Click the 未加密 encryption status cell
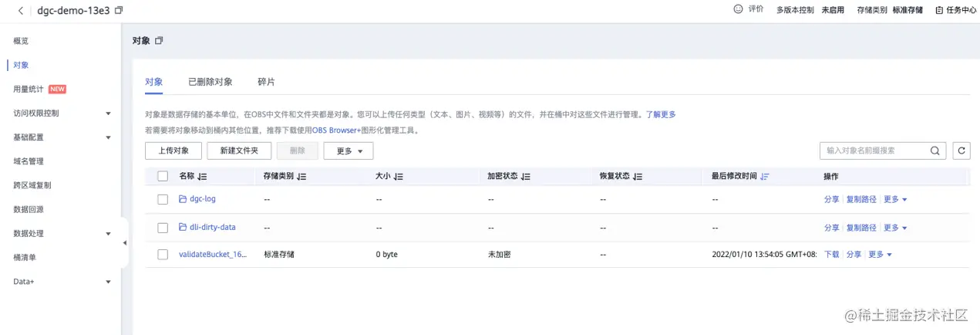980x335 pixels. [500, 254]
